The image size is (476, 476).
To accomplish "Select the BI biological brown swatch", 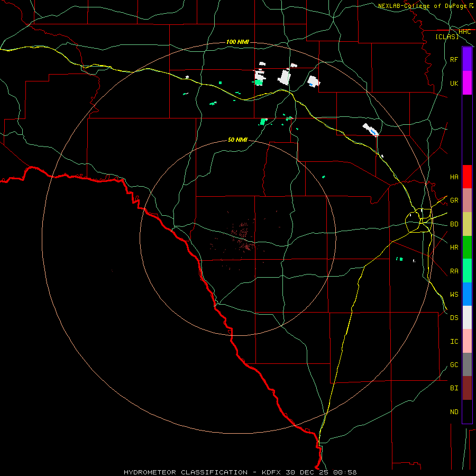I will 467,388.
